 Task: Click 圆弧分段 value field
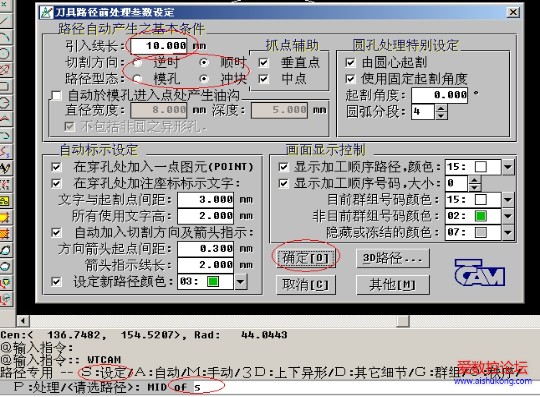pyautogui.click(x=423, y=112)
